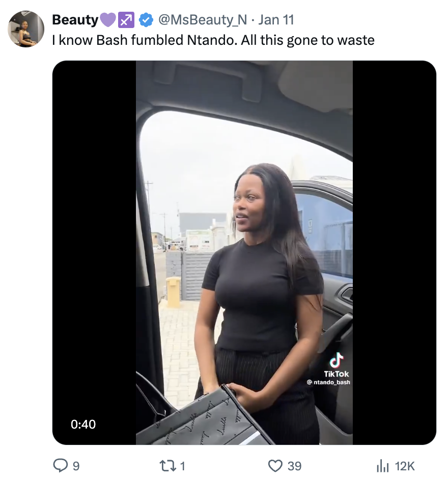The height and width of the screenshot is (480, 448).
Task: Open the Beauty display name link
Action: (75, 20)
